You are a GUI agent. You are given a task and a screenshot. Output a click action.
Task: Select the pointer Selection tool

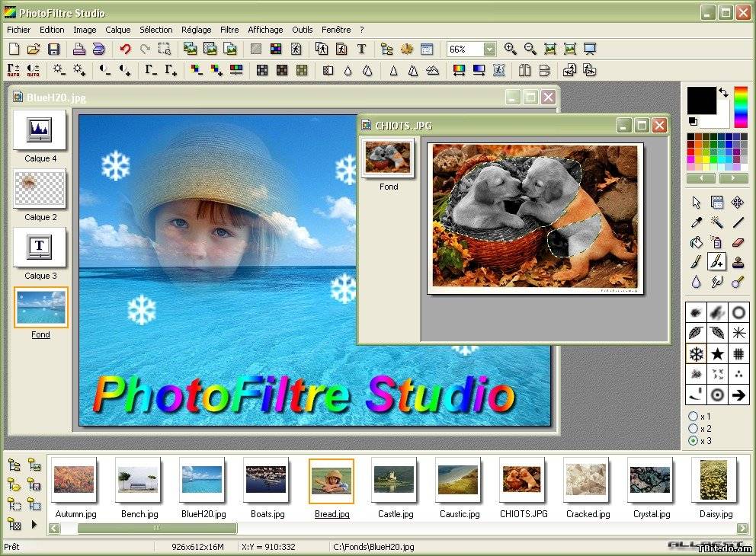coord(697,203)
